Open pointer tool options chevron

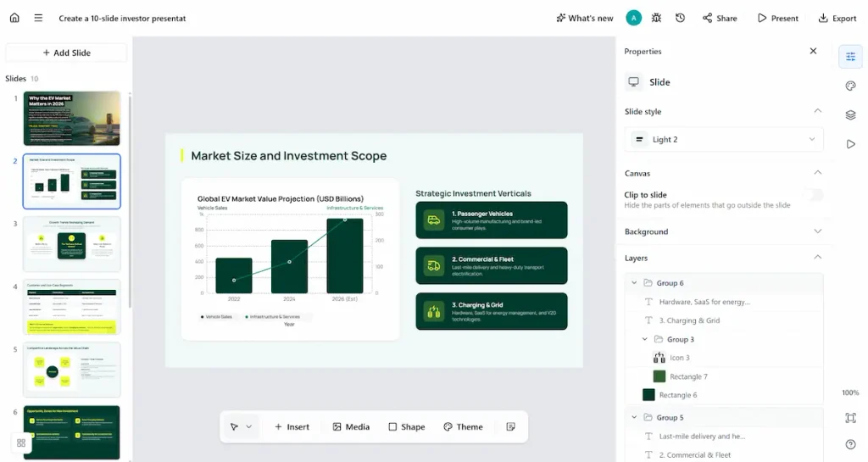(x=249, y=426)
